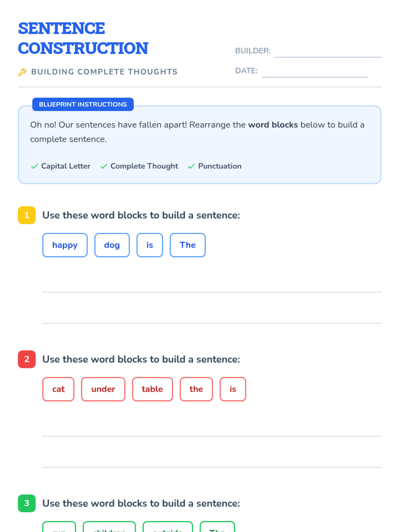Select the 'The' word block
Image resolution: width=399 pixels, height=532 pixels.
pos(188,245)
